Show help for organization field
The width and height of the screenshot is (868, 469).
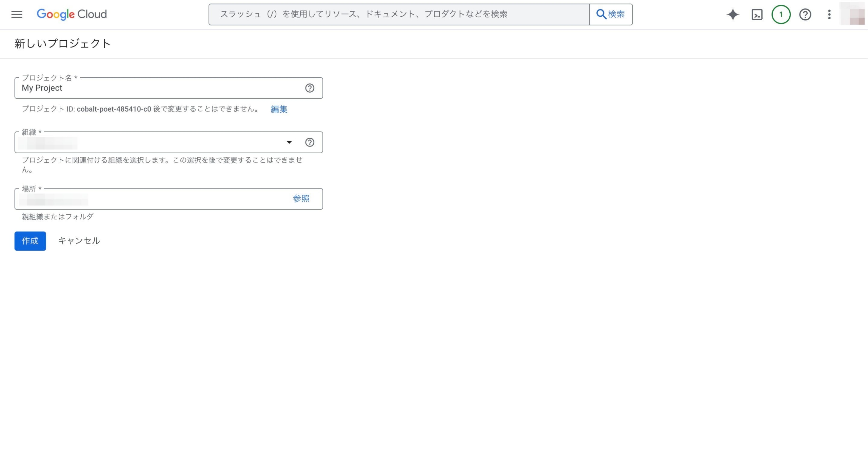click(x=310, y=142)
